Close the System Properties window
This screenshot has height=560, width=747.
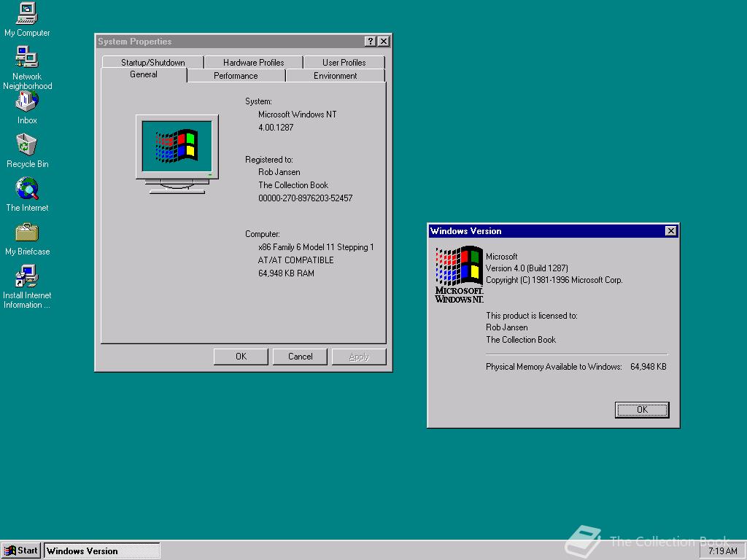point(383,42)
